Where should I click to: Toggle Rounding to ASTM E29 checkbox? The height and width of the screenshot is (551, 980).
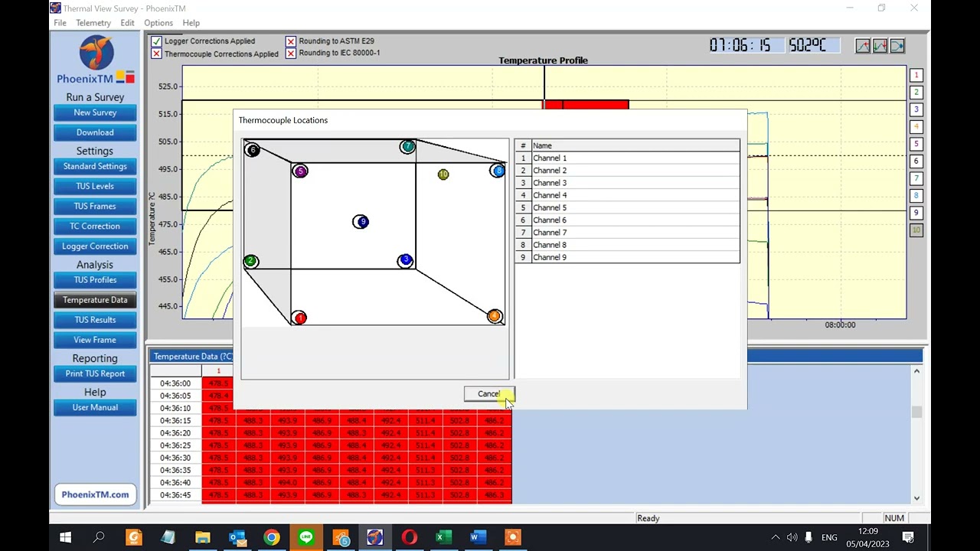291,41
